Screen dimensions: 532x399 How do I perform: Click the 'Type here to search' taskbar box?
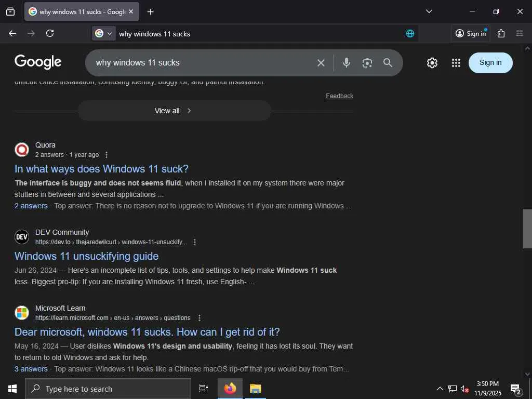[x=108, y=389]
